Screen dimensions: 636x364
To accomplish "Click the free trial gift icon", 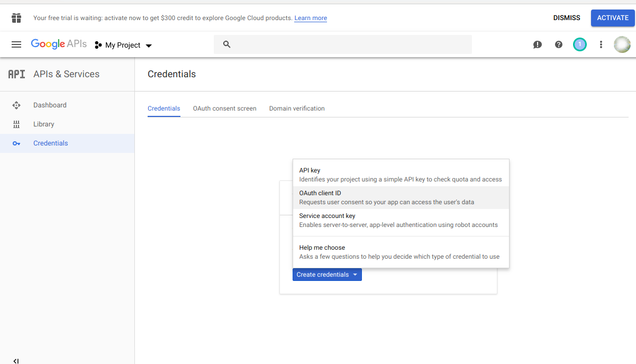I will pos(16,17).
